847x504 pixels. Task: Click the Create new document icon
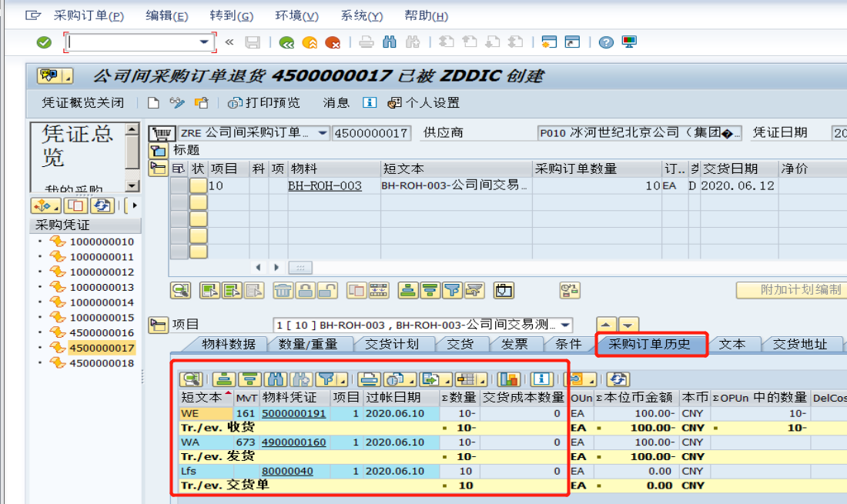[x=153, y=102]
